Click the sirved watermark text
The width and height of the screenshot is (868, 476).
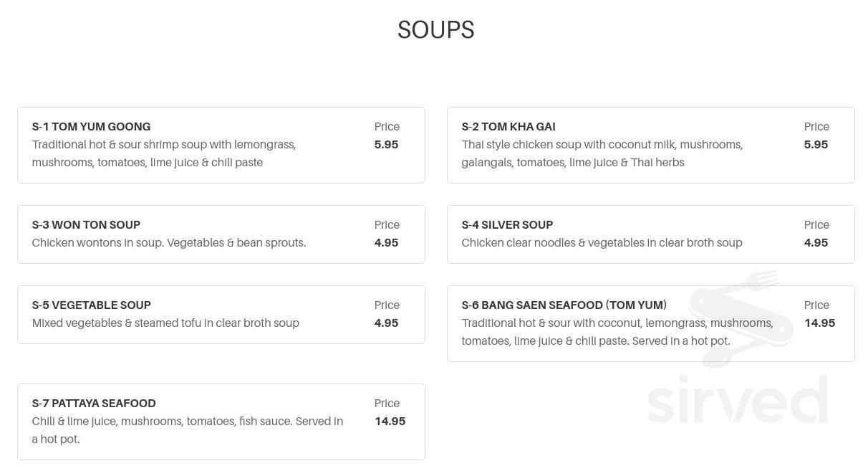(738, 399)
